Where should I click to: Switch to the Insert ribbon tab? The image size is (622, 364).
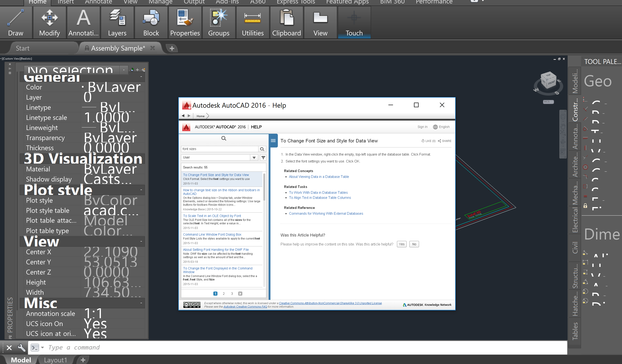click(66, 2)
